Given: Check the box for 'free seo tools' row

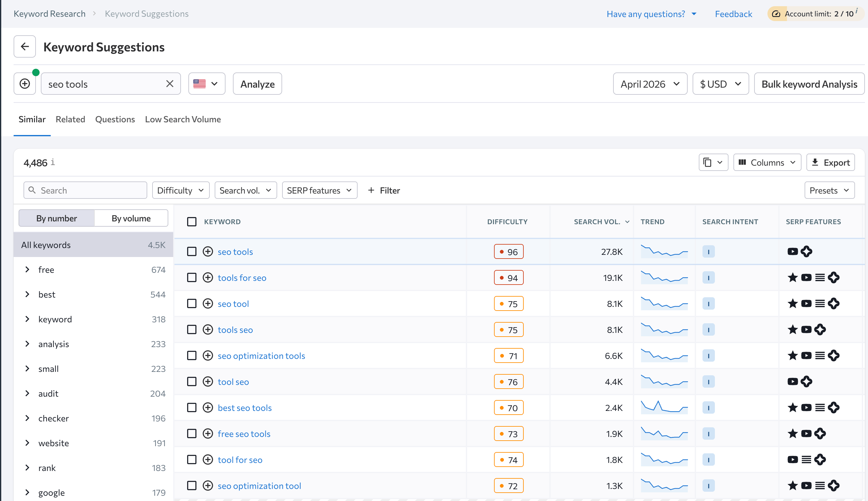Looking at the screenshot, I should (x=192, y=433).
